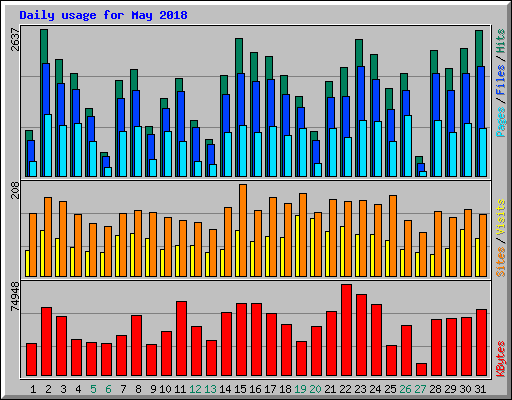Click the Hits legend label
512x400 pixels.
[501, 41]
